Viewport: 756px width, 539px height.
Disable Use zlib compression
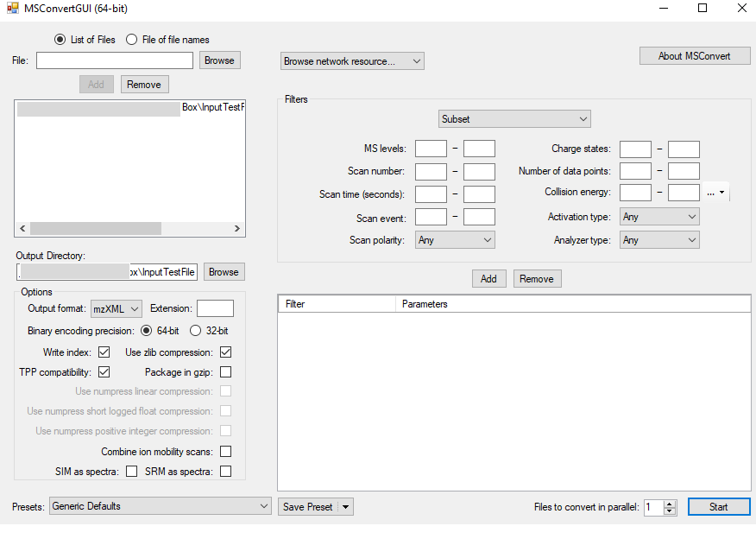225,352
